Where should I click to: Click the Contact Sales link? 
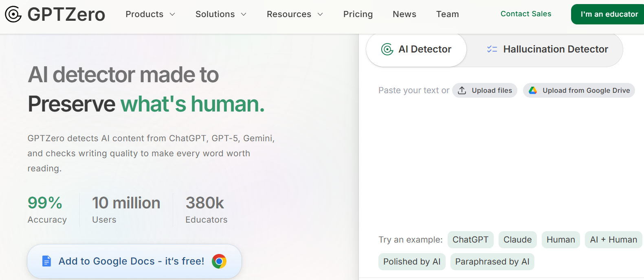point(526,14)
